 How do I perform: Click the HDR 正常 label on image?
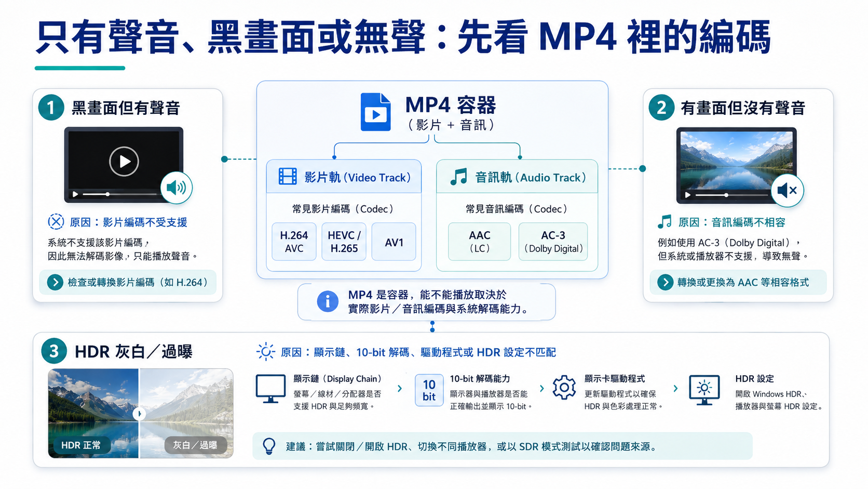[x=82, y=445]
